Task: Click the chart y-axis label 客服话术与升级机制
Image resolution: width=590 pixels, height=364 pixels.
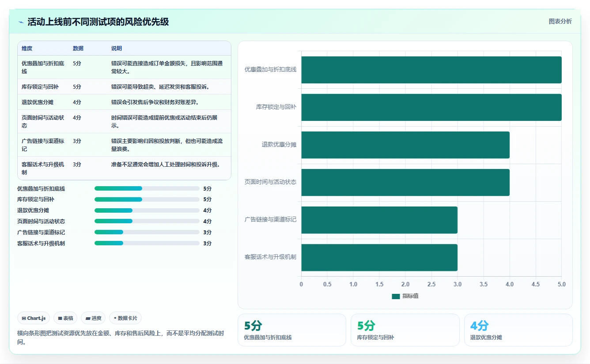Action: [270, 257]
